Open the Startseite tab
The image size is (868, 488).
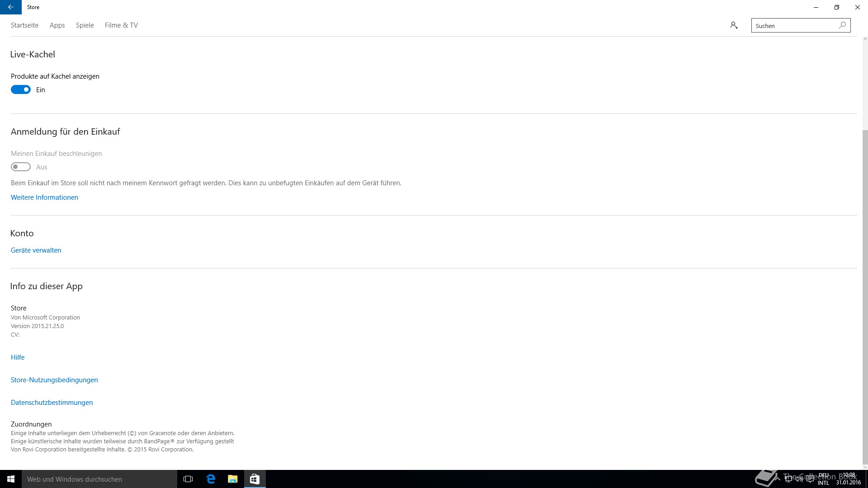click(24, 25)
